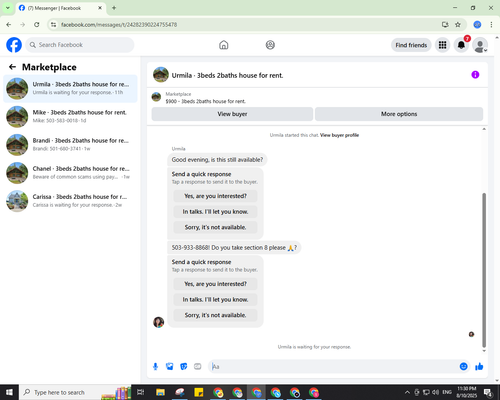The image size is (500, 400).
Task: Click the sender avatar beside the last message
Action: 158,322
